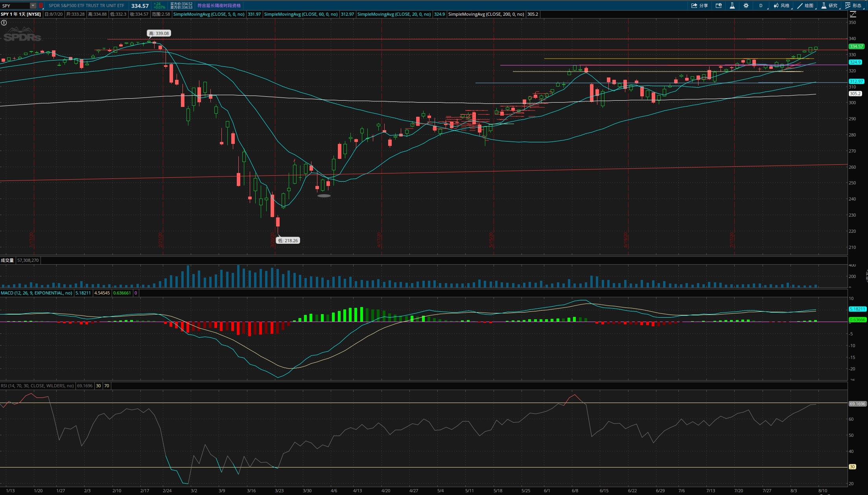The image size is (868, 495).
Task: Open chart settings gear icon
Action: [746, 6]
